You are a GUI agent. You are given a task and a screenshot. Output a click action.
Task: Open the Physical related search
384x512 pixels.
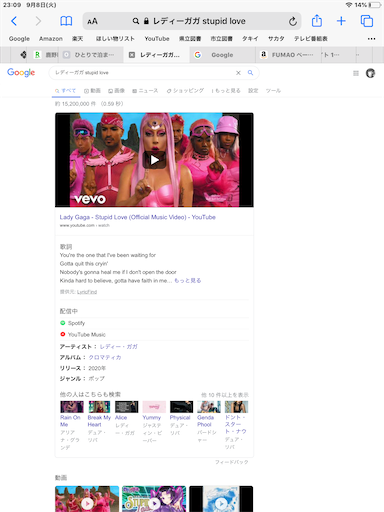point(181,419)
